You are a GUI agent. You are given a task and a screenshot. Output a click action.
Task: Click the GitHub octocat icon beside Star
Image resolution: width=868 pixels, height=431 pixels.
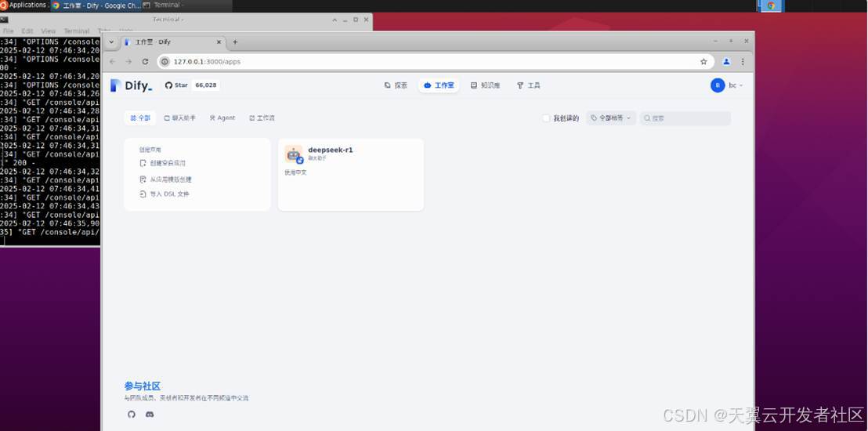point(169,85)
